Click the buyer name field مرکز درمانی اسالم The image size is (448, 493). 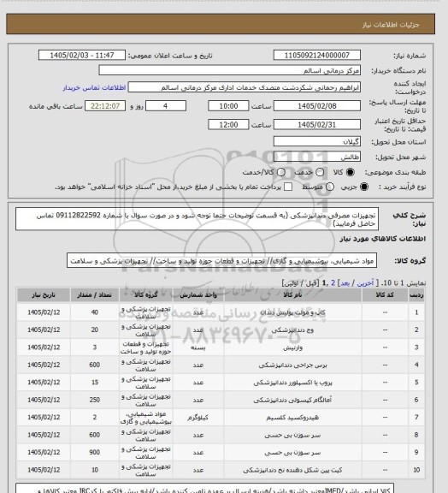coord(229,70)
